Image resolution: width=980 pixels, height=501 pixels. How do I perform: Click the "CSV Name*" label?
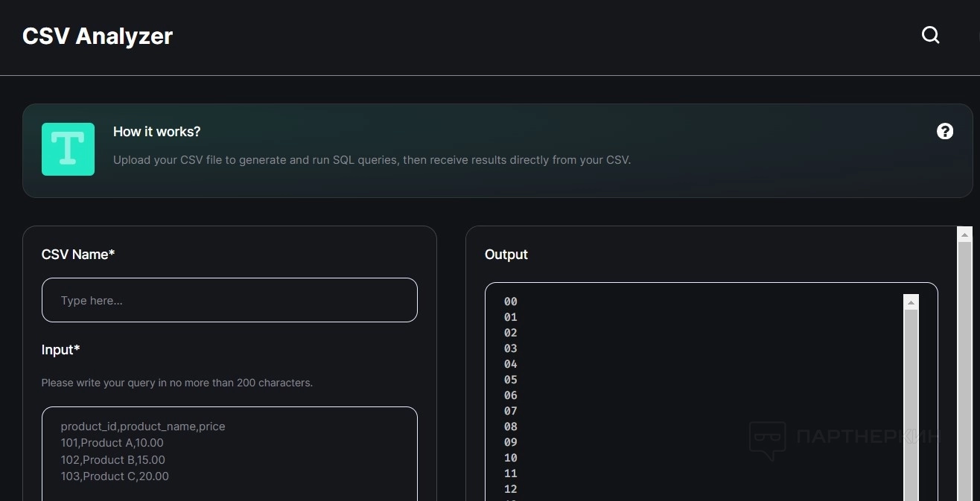click(78, 255)
